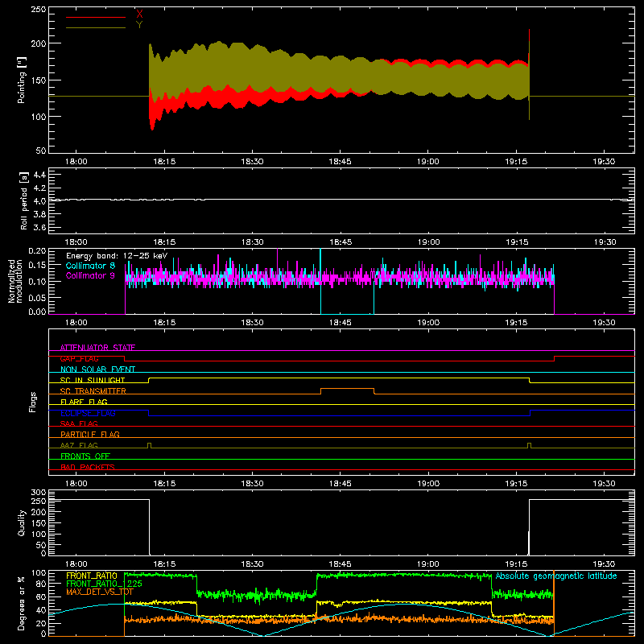The width and height of the screenshot is (644, 644).
Task: Select the 'Y' legend label in pointing plot
Action: 139,25
